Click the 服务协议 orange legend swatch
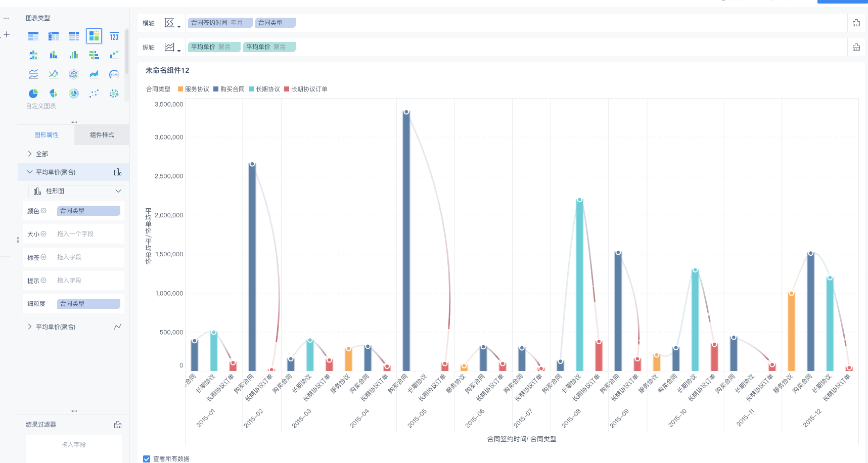The width and height of the screenshot is (868, 463). 180,89
